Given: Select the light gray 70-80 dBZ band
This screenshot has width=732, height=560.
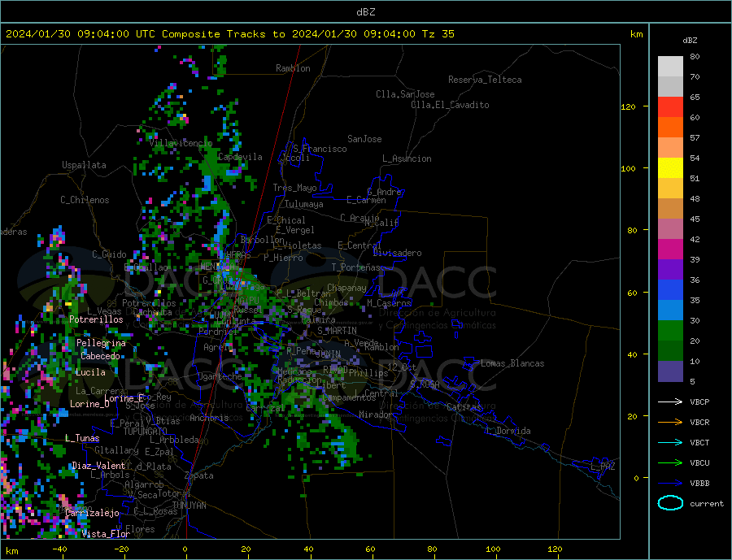Looking at the screenshot, I should (x=670, y=67).
